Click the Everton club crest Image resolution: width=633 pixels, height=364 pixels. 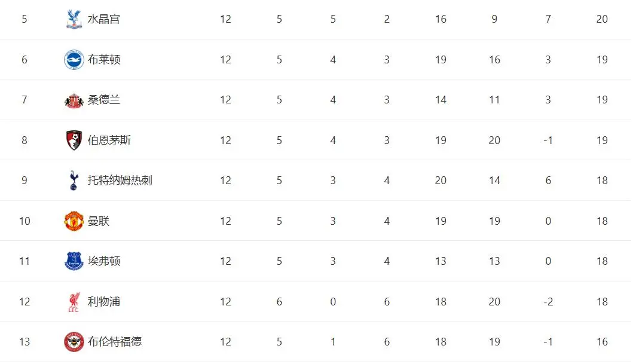[74, 261]
